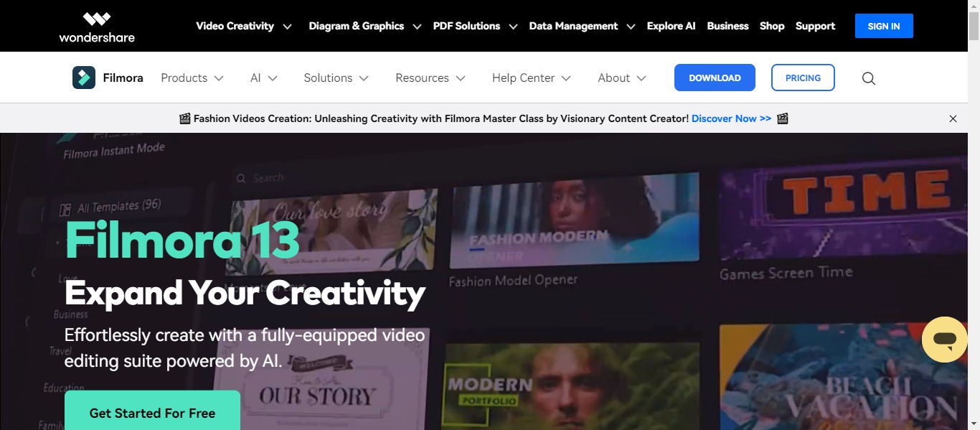
Task: Click the Expand Your Creativity heading
Action: [245, 293]
